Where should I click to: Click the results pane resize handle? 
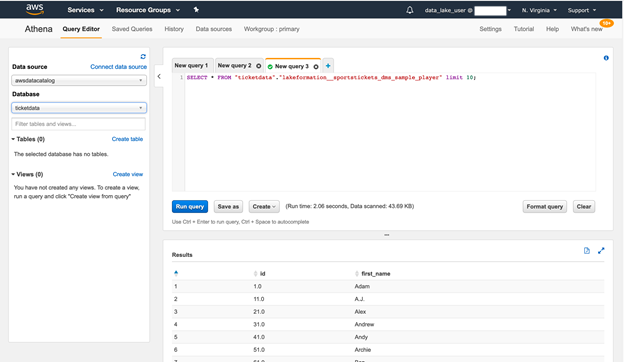click(x=386, y=235)
